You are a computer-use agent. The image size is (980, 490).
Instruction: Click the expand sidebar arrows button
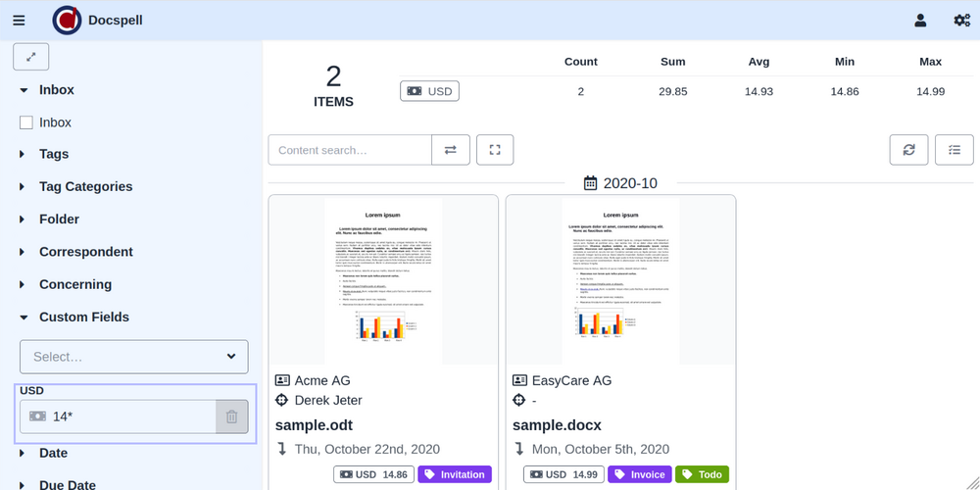[31, 57]
